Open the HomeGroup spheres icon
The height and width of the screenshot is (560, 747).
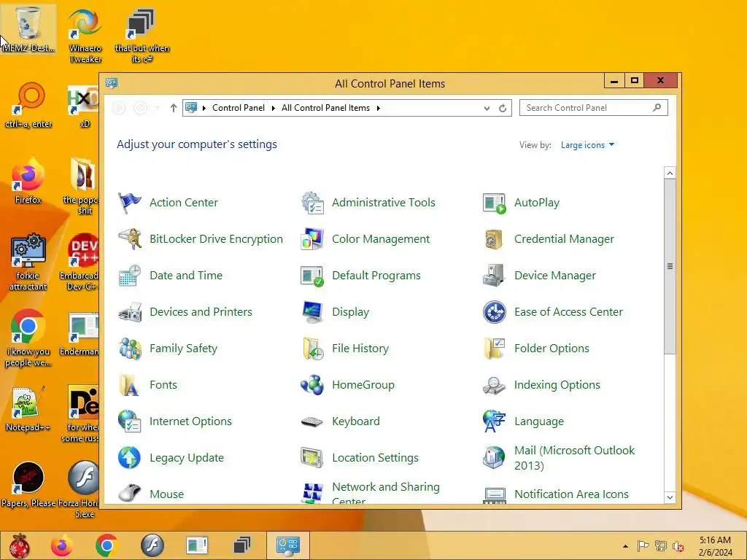coord(312,385)
